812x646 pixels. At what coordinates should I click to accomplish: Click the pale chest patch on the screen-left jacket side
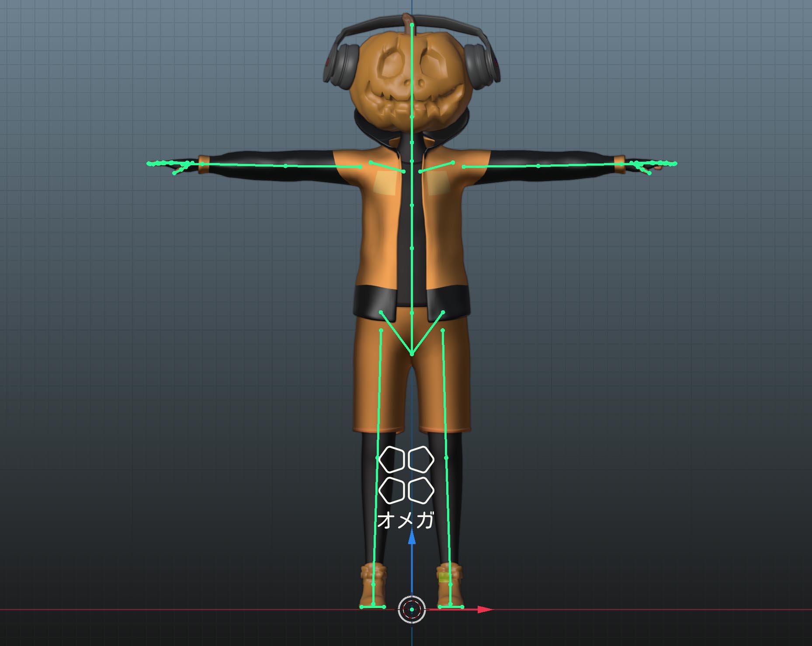(x=386, y=183)
